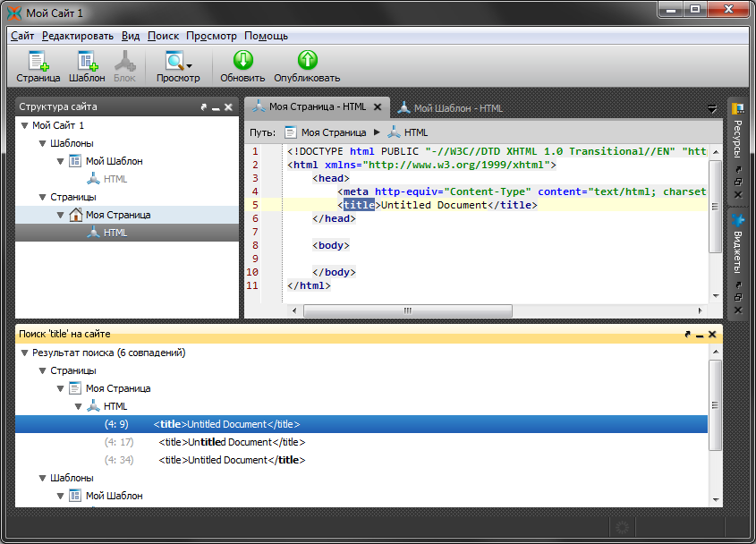
Task: Close the search results panel
Action: point(712,334)
